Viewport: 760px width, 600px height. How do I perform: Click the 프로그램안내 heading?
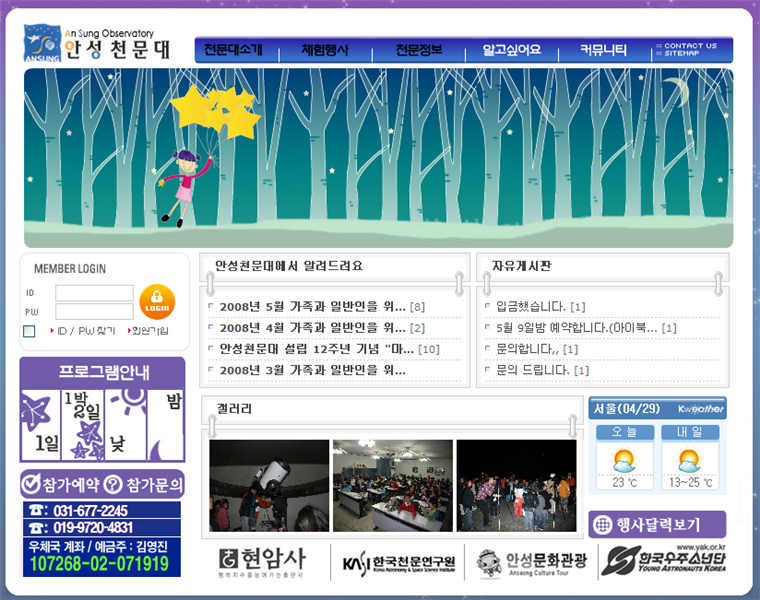104,372
